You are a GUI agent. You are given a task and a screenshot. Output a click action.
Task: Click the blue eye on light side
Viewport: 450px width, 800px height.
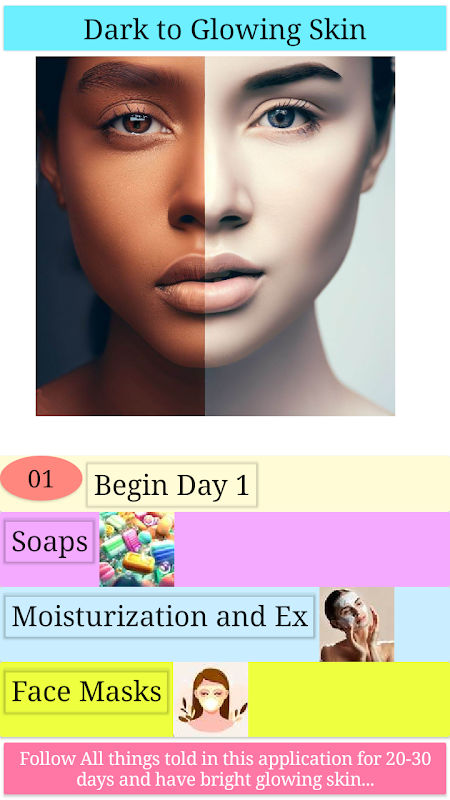282,118
